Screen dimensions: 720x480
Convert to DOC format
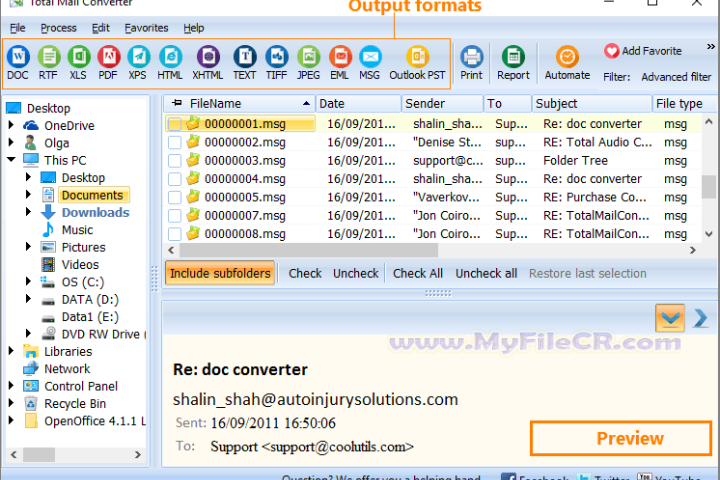(x=18, y=63)
